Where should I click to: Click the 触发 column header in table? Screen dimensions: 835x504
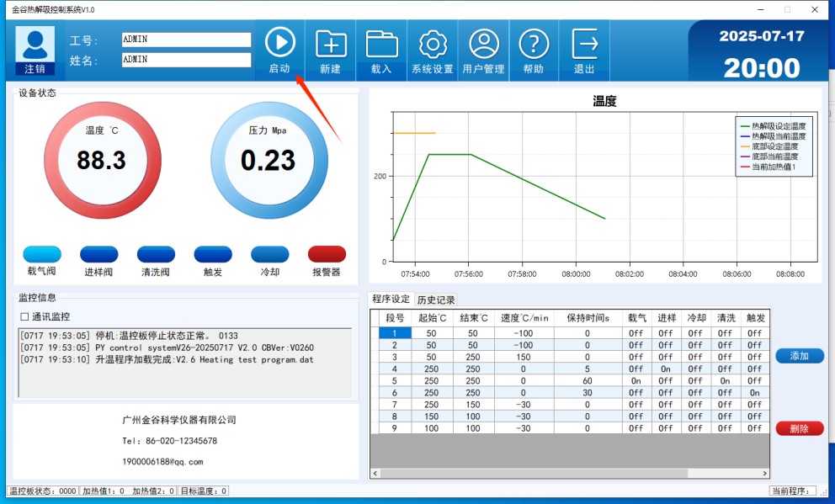click(755, 318)
